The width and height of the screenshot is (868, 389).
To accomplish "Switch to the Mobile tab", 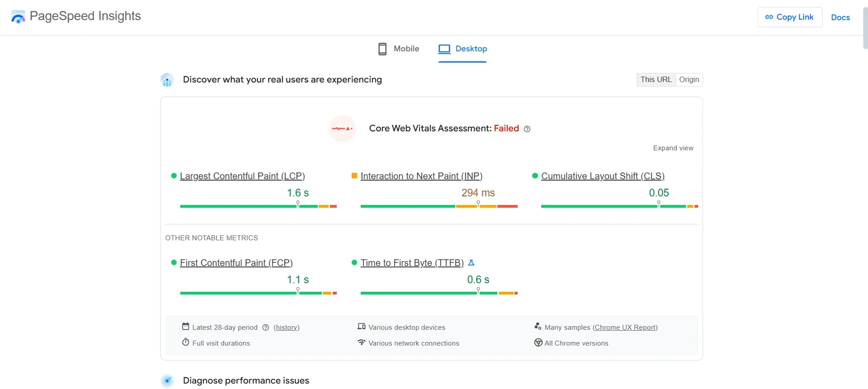I will tap(399, 49).
